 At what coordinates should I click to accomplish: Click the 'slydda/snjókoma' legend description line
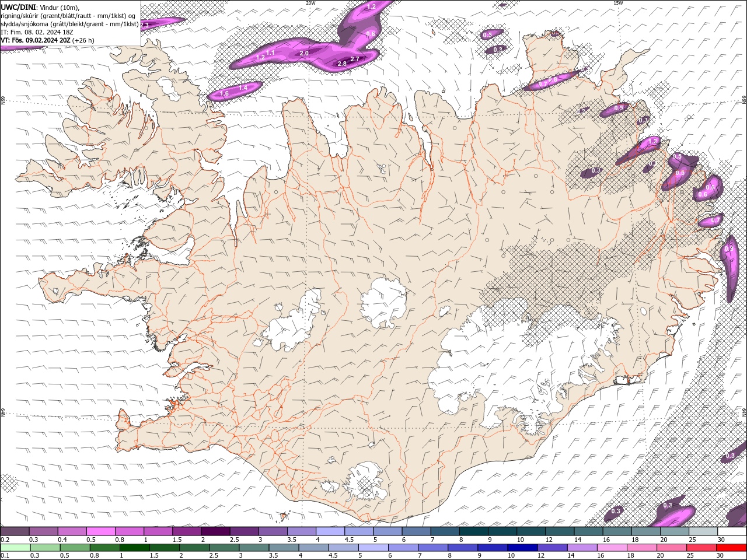tap(70, 24)
